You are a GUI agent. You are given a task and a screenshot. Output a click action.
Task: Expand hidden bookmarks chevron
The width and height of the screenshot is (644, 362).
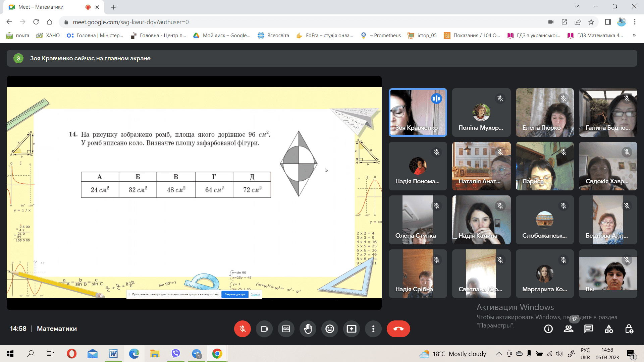coord(634,35)
